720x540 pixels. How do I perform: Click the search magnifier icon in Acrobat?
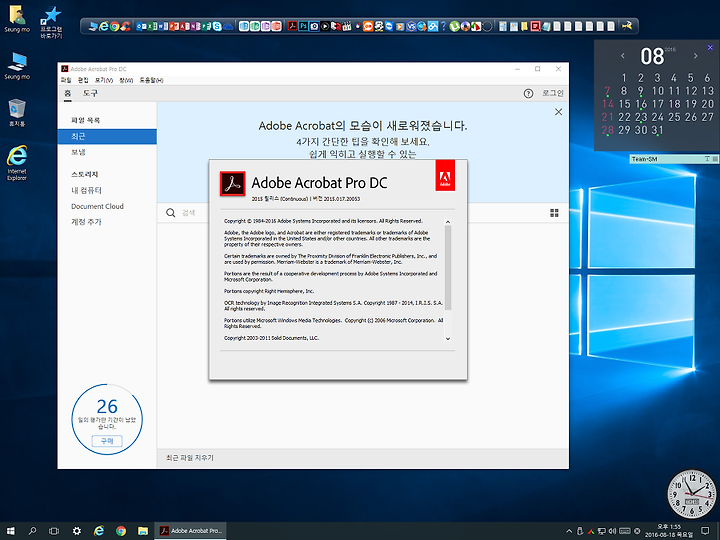point(171,213)
